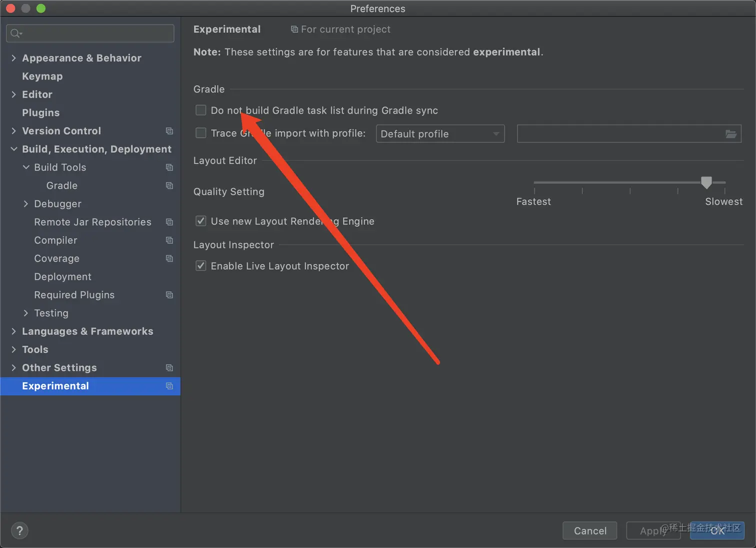
Task: Click the folder browse icon in profile path field
Action: pyautogui.click(x=730, y=134)
